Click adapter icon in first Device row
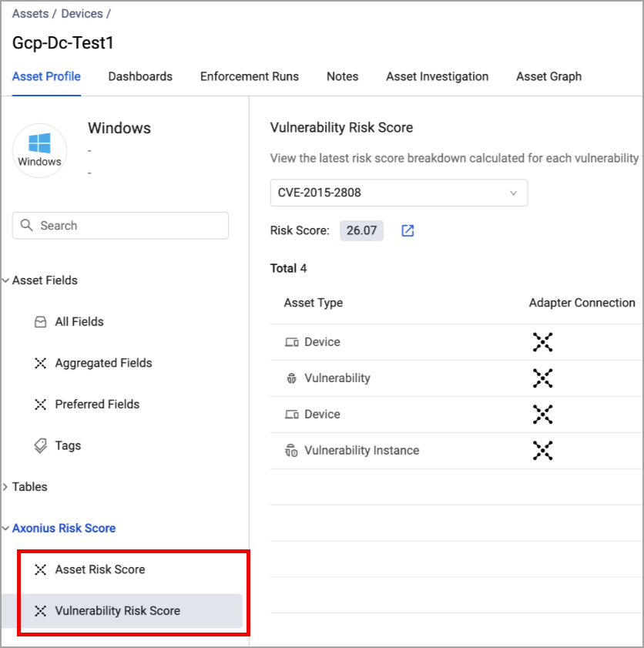644x648 pixels. click(x=543, y=342)
